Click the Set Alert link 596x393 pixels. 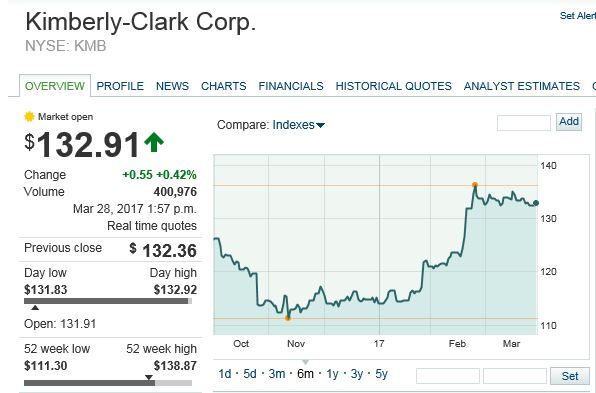577,16
